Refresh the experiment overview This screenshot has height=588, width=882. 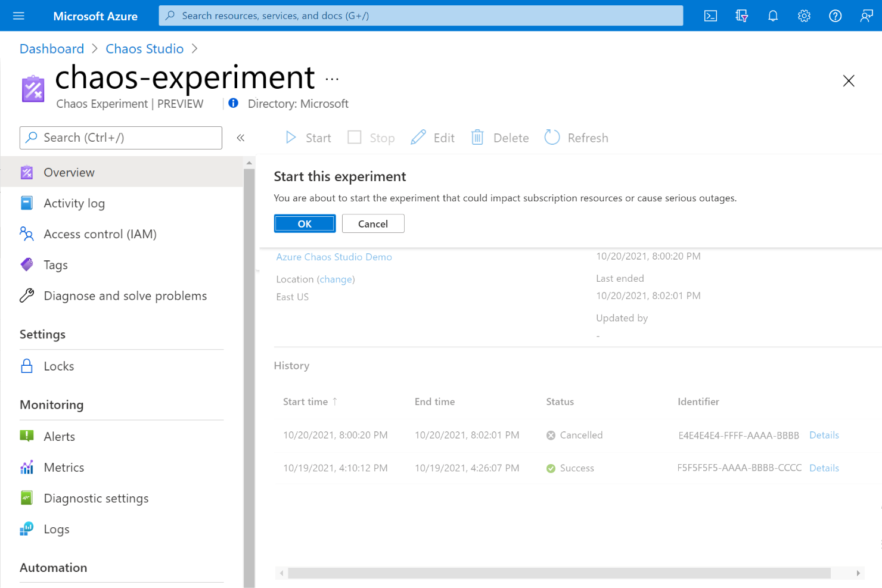[576, 138]
